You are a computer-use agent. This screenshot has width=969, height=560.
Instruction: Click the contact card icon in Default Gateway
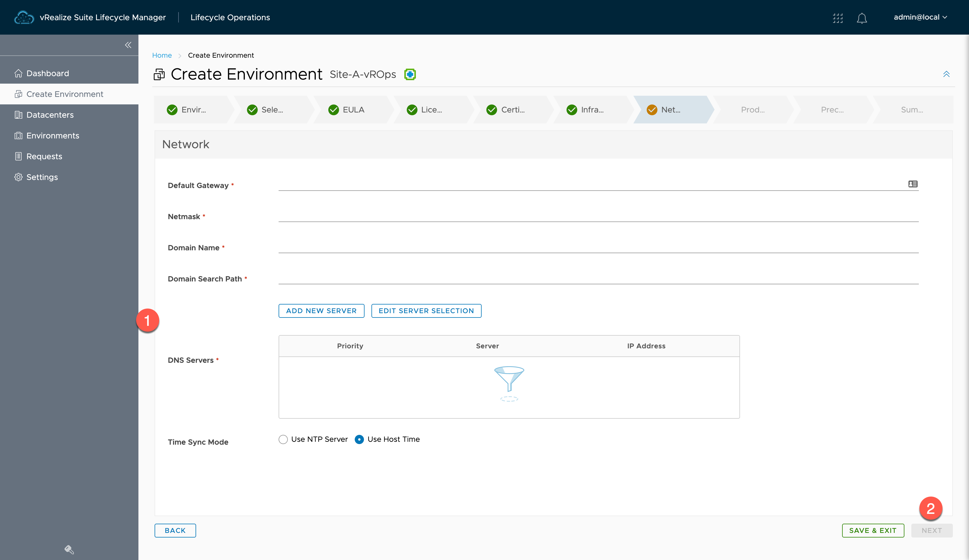click(913, 184)
